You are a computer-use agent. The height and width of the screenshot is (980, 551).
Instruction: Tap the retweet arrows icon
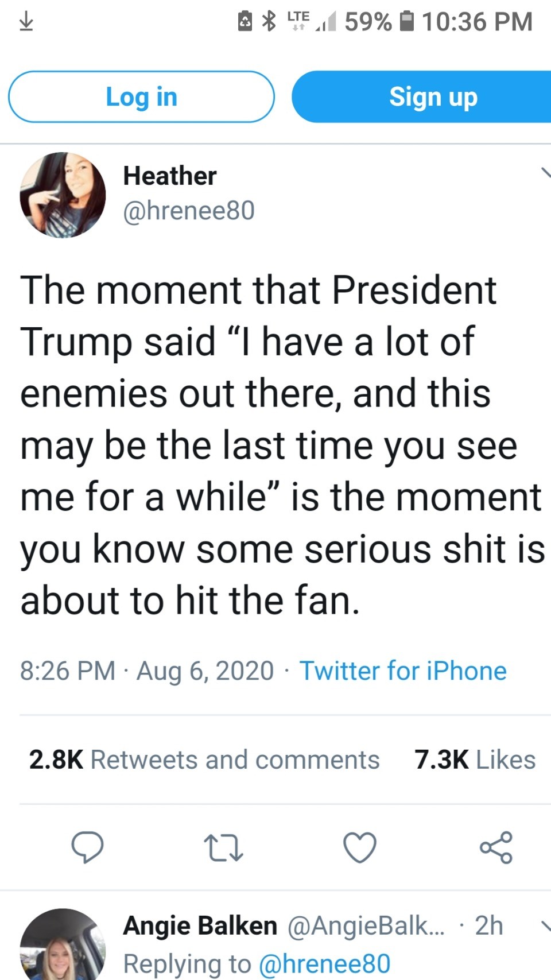[223, 848]
